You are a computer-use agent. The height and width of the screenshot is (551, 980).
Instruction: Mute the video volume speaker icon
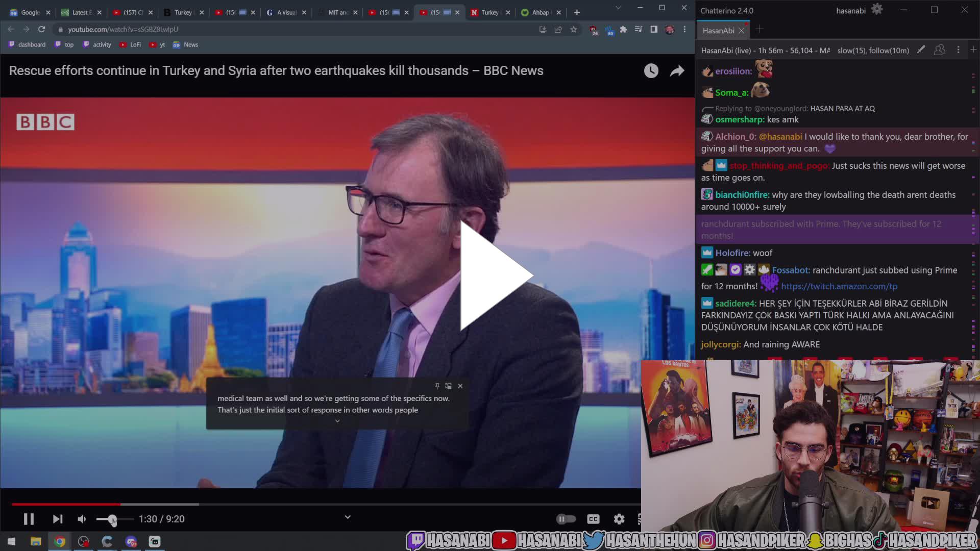82,519
